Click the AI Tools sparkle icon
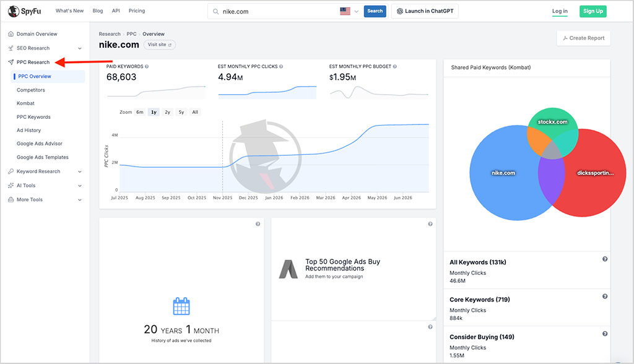Image resolution: width=634 pixels, height=364 pixels. (x=11, y=186)
